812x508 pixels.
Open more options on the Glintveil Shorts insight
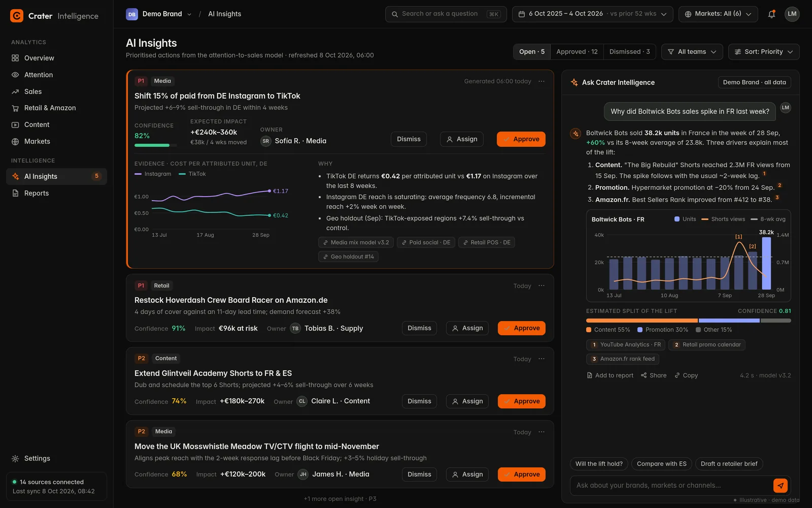[542, 359]
